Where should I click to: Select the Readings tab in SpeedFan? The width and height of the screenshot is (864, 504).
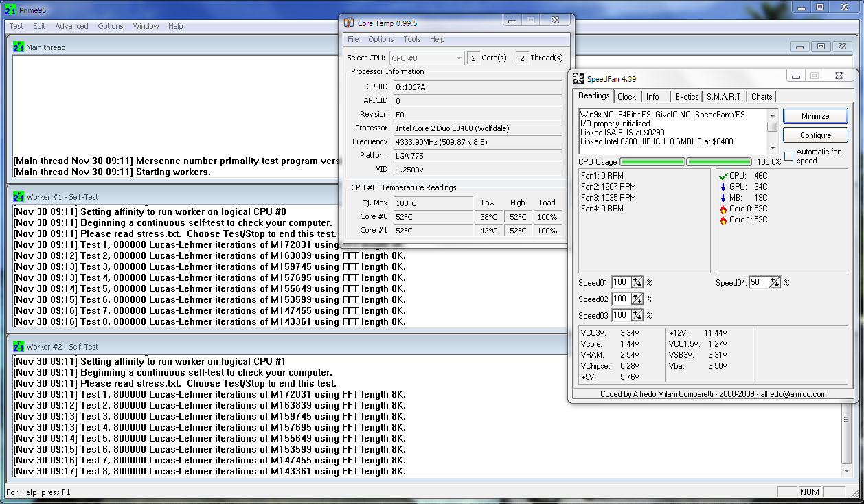[x=593, y=95]
